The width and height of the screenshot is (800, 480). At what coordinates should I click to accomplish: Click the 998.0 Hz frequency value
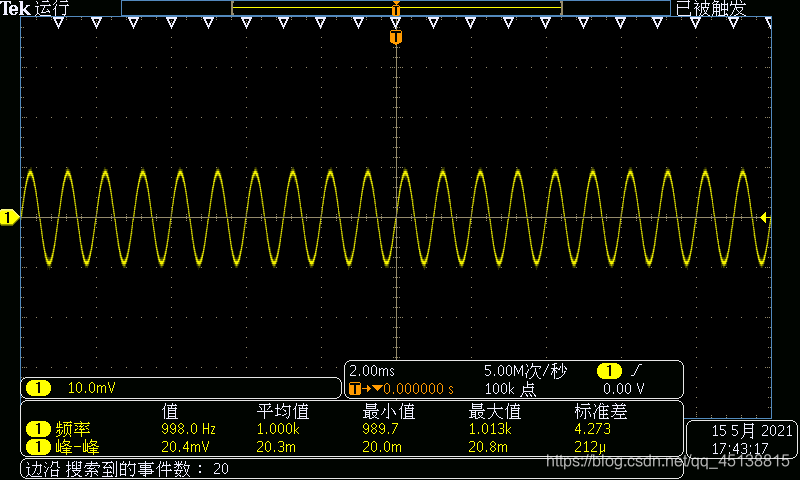(188, 429)
